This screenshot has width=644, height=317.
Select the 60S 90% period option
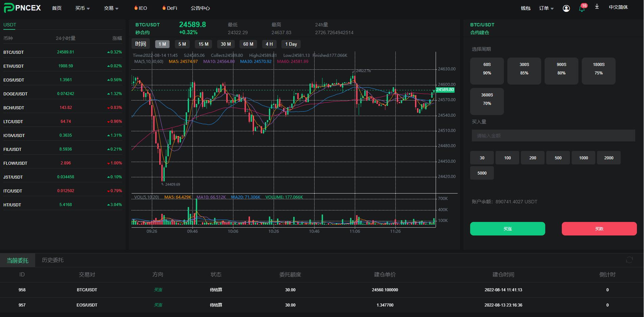click(x=487, y=71)
